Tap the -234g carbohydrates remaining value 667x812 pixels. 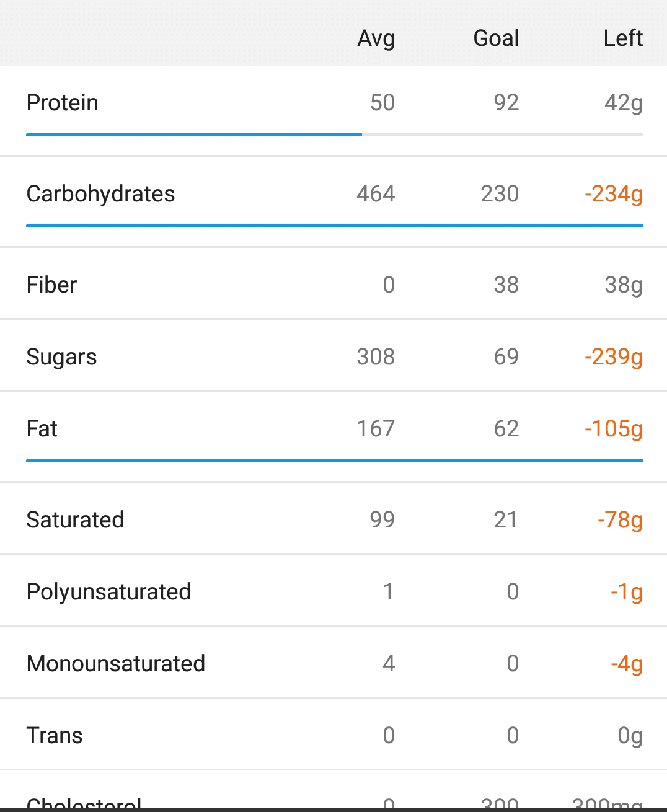(x=614, y=194)
